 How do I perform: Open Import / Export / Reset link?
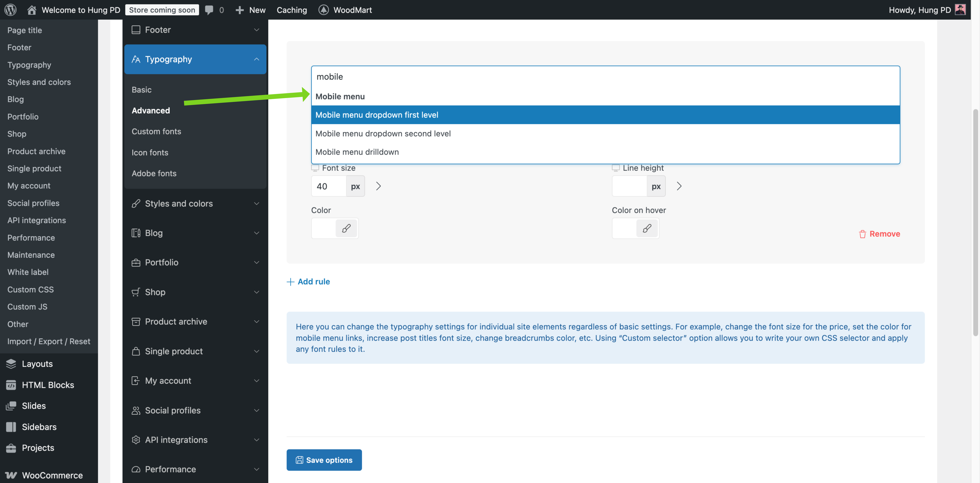coord(49,341)
